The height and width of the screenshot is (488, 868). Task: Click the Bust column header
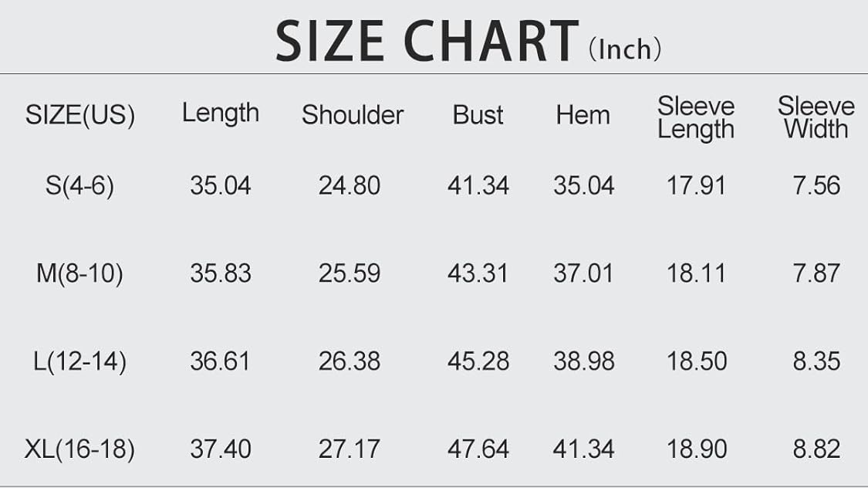[x=478, y=115]
